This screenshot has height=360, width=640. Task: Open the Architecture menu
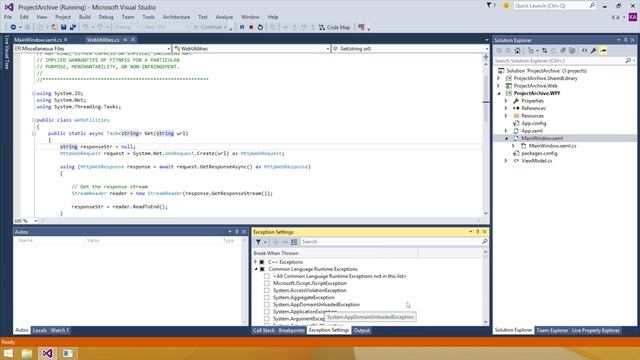click(176, 17)
